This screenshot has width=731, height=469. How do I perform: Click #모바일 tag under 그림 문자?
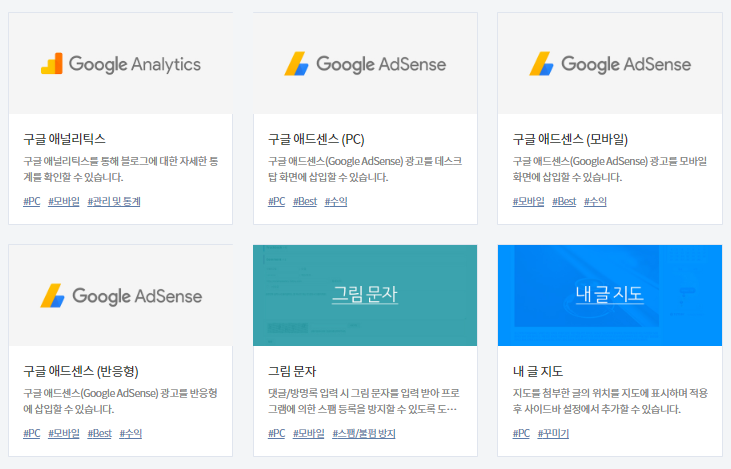pos(309,434)
